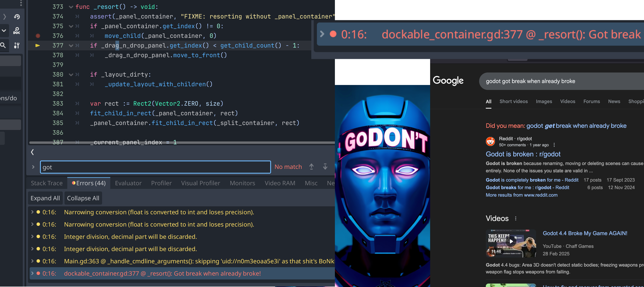644x287 pixels.
Task: Open 'More results from www.reddit.com' link
Action: [x=521, y=195]
